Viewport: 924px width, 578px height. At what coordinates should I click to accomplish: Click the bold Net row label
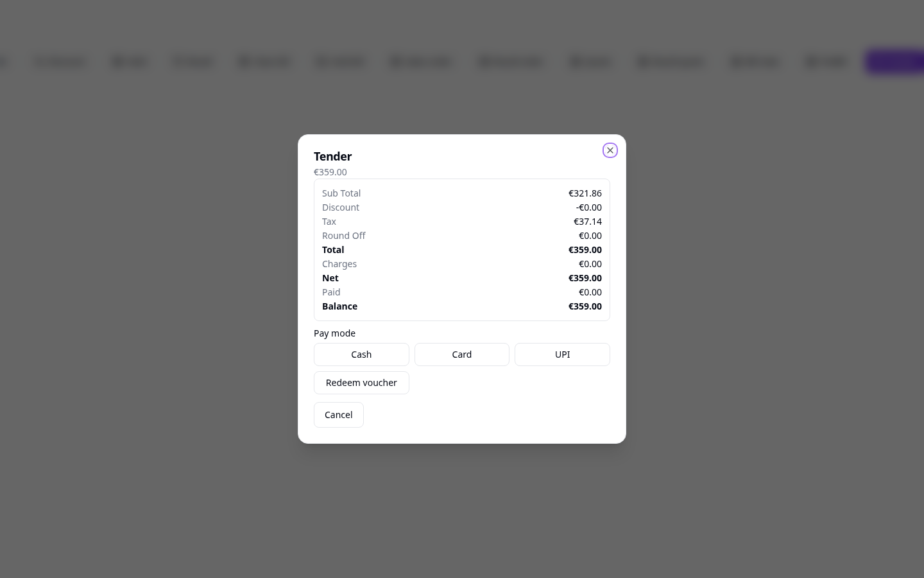tap(330, 278)
